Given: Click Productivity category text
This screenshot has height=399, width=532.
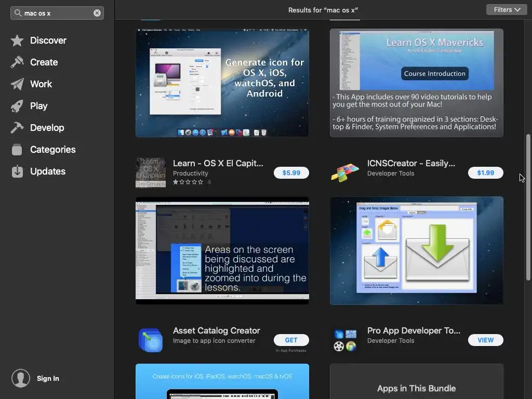Looking at the screenshot, I should pos(190,174).
